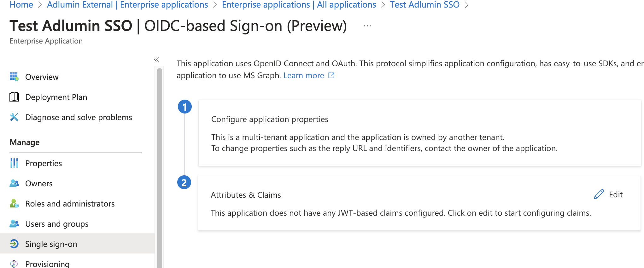The height and width of the screenshot is (268, 644).
Task: Click the Provisioning icon
Action: 14,264
